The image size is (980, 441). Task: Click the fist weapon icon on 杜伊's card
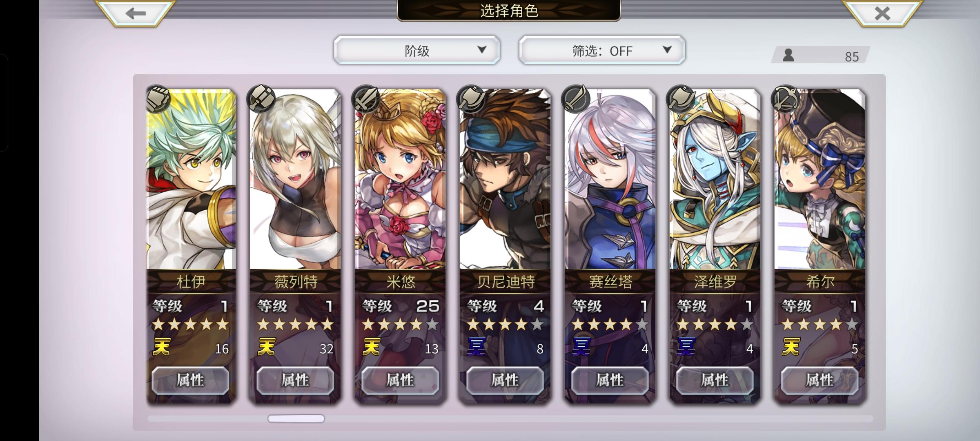point(158,99)
